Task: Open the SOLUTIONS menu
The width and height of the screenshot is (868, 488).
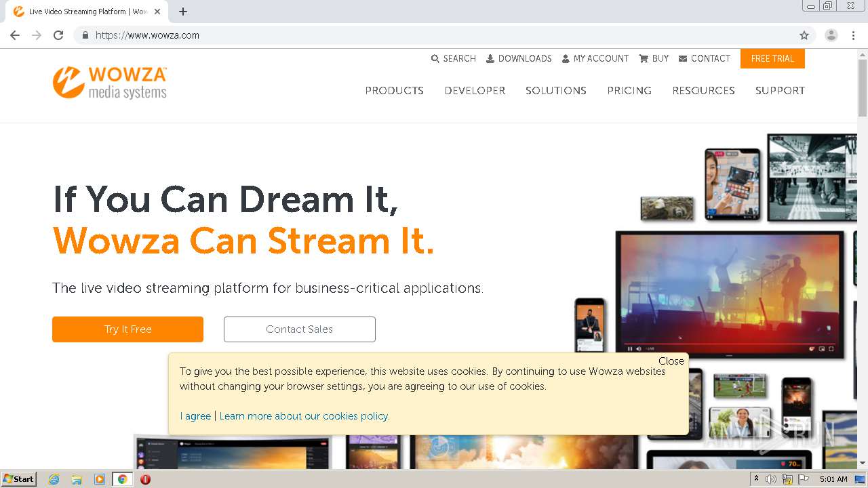Action: click(556, 90)
